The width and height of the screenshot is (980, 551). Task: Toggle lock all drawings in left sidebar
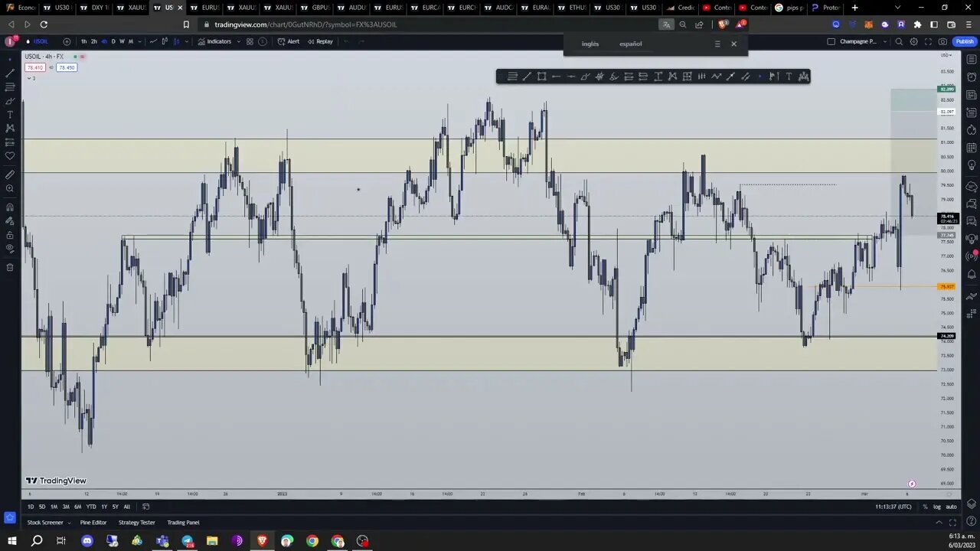10,234
